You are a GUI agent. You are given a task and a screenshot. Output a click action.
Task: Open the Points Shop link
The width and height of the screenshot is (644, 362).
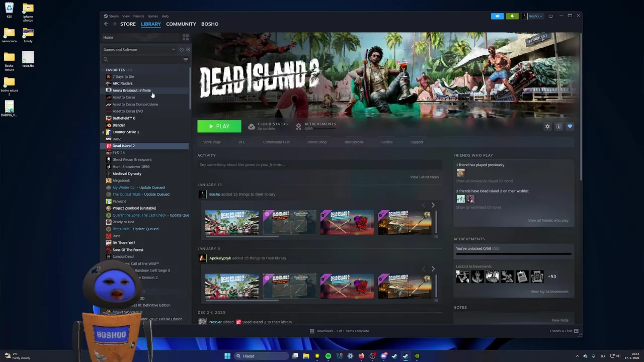(317, 142)
